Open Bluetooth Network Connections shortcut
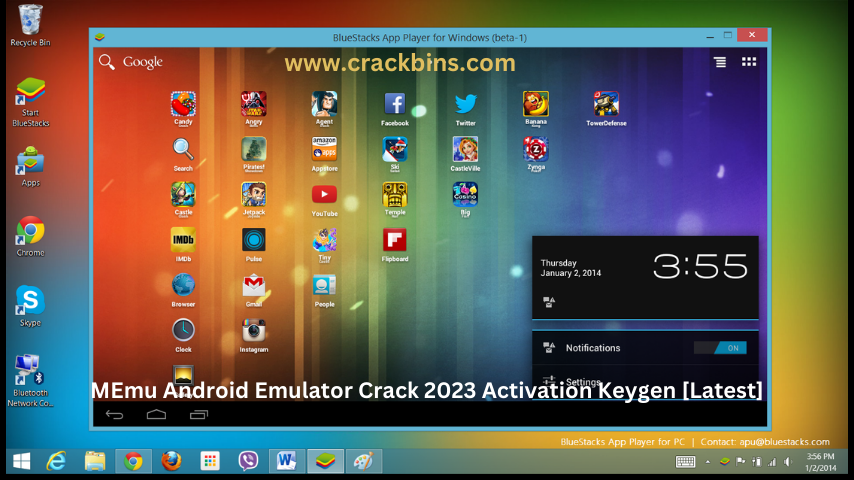 click(30, 380)
